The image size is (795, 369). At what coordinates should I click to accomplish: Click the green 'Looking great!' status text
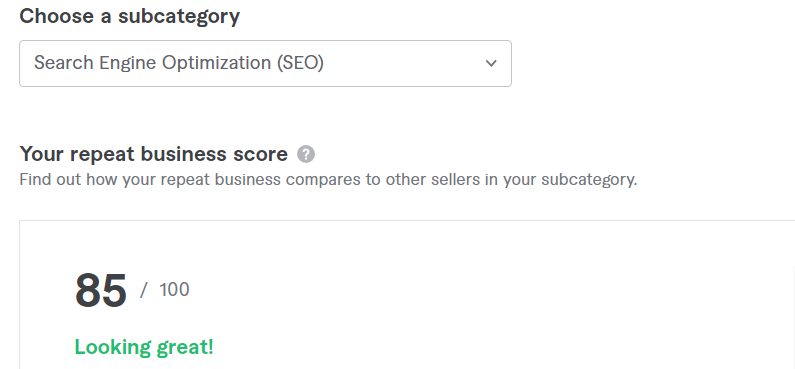[144, 347]
